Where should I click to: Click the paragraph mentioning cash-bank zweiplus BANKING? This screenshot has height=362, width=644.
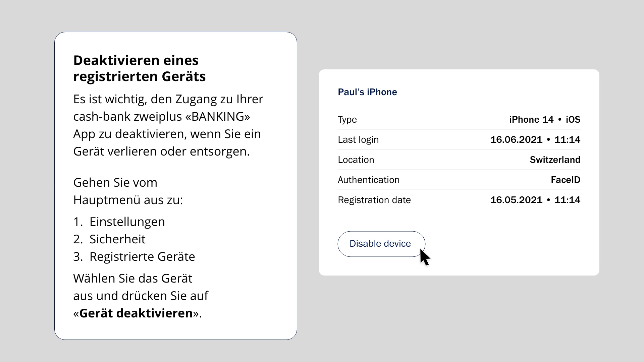[168, 125]
